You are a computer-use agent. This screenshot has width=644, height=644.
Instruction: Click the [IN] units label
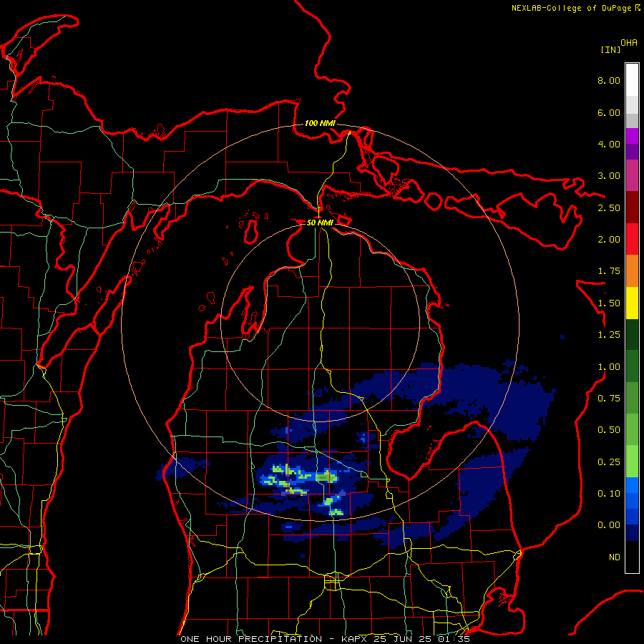610,49
